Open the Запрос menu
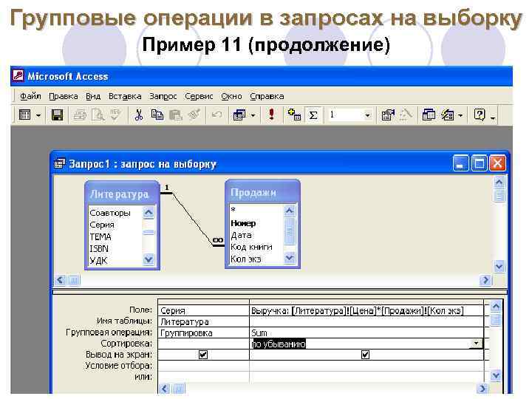The image size is (532, 399). click(163, 96)
